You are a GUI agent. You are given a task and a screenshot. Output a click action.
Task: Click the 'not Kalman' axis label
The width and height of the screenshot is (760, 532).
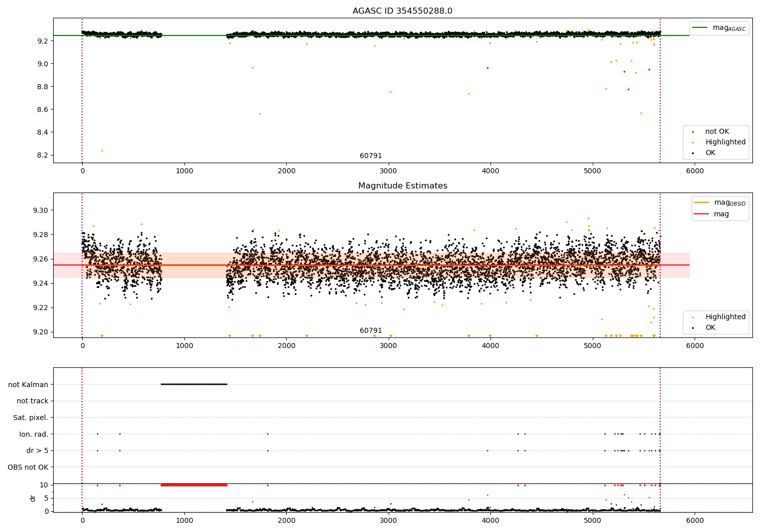28,385
